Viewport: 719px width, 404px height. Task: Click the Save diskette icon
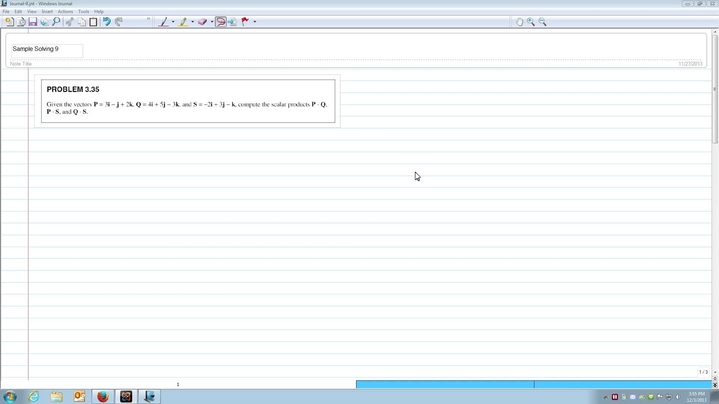click(32, 21)
